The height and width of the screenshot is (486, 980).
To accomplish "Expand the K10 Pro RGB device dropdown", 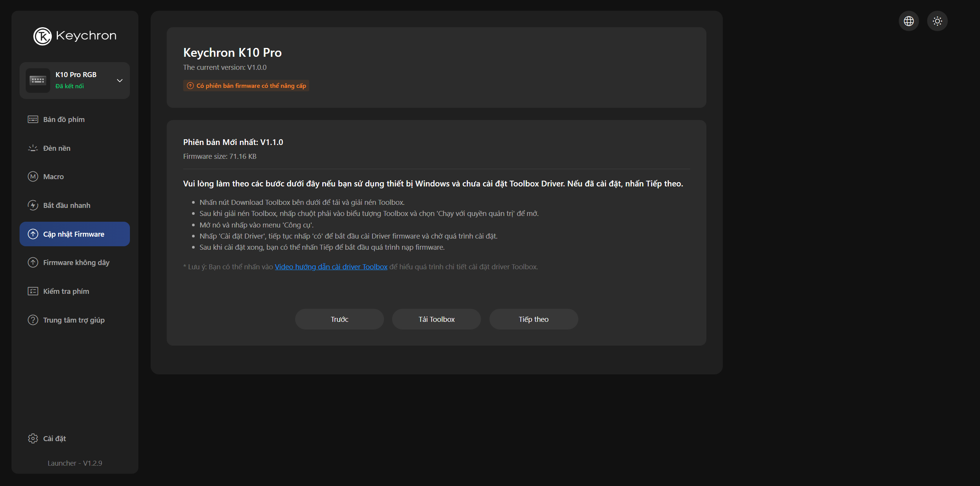I will click(x=120, y=81).
